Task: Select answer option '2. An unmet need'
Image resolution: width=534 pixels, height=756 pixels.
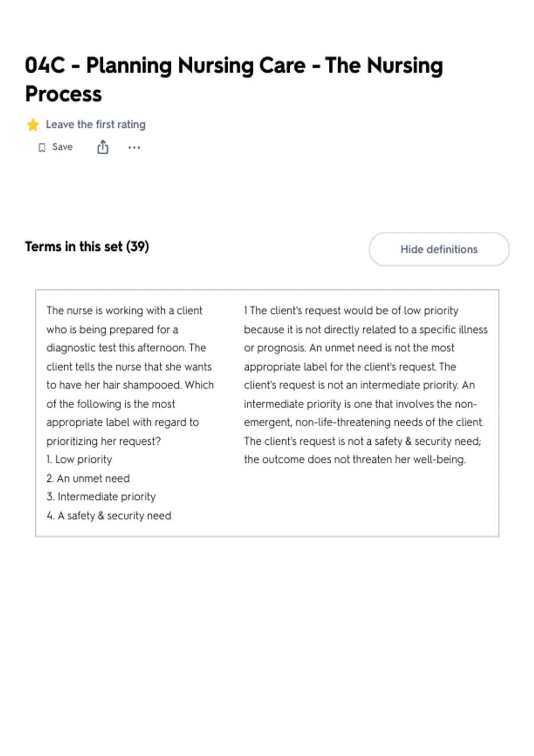Action: (88, 479)
